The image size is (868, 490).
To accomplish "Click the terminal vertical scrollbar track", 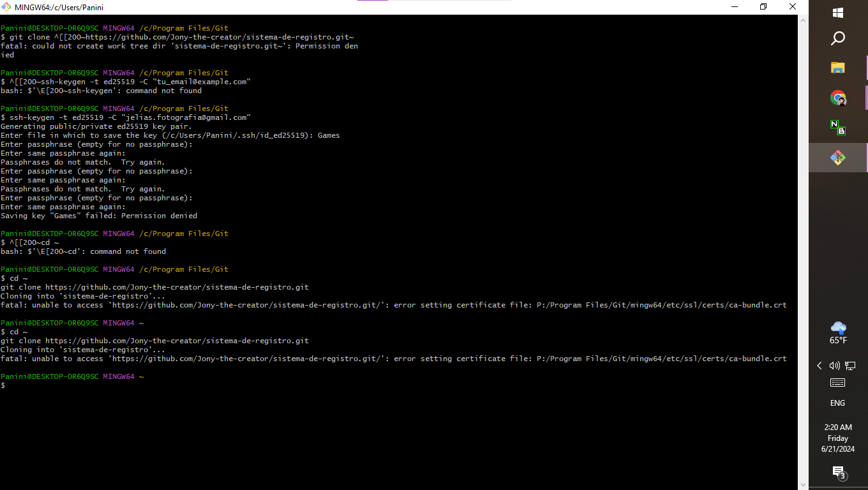I will point(804,252).
